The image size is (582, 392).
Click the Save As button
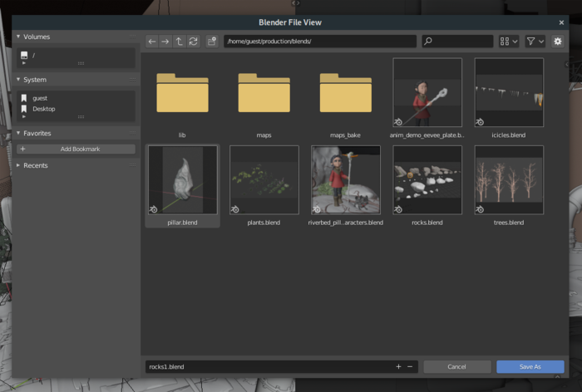click(530, 366)
